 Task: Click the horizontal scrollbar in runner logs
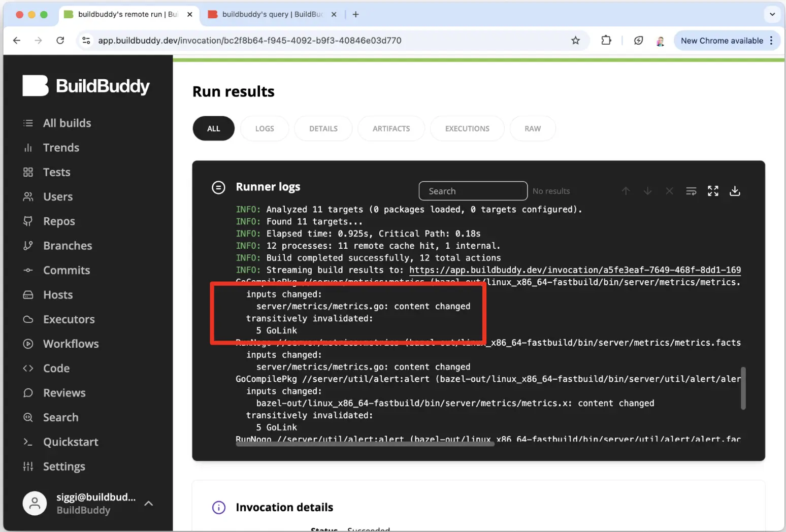click(x=365, y=444)
